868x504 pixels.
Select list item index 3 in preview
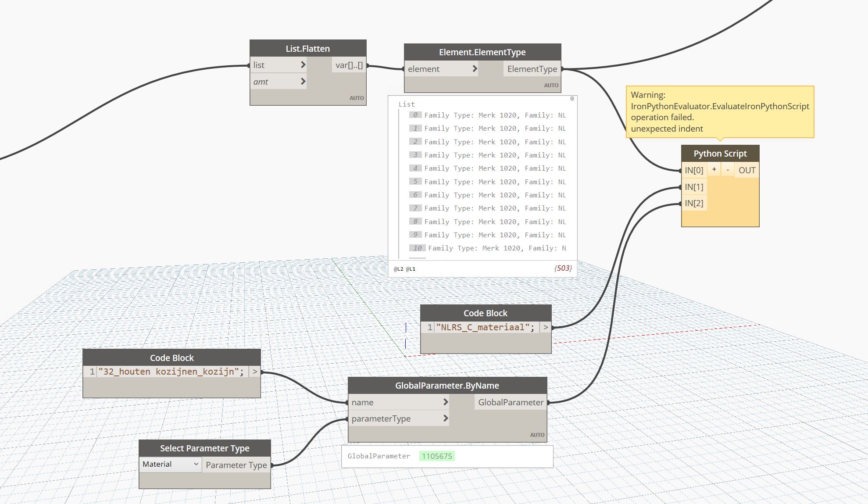pos(488,155)
